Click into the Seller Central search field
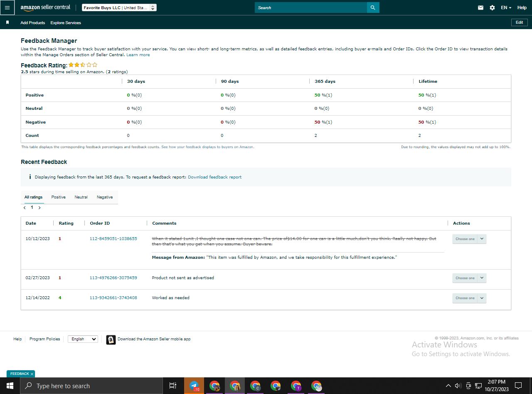The height and width of the screenshot is (394, 532). (311, 7)
